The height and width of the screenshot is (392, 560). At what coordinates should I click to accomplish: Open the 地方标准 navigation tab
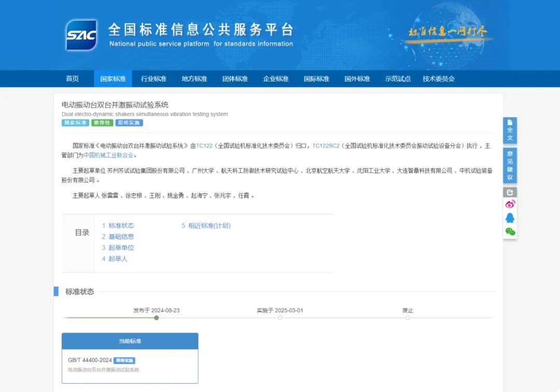(194, 79)
